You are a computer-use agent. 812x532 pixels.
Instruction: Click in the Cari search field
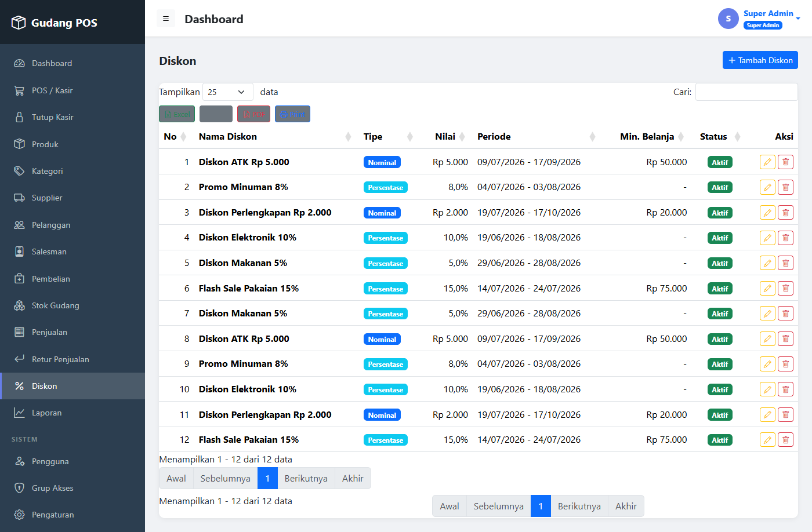pos(746,92)
